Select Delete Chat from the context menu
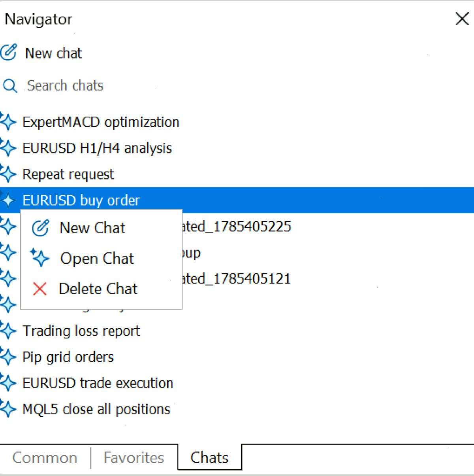Viewport: 474px width, 476px height. (x=101, y=289)
